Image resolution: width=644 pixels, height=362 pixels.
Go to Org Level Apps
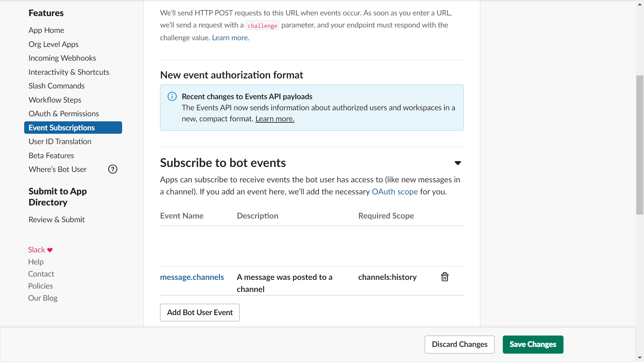[54, 44]
